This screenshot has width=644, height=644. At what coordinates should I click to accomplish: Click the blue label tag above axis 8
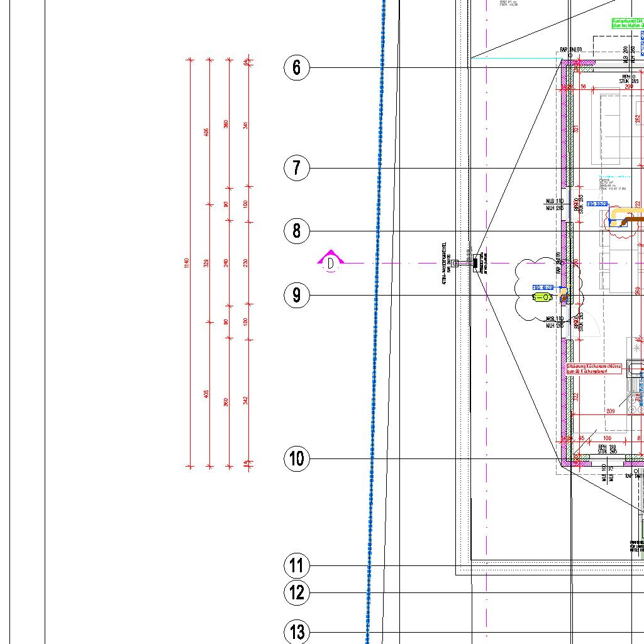pos(597,204)
